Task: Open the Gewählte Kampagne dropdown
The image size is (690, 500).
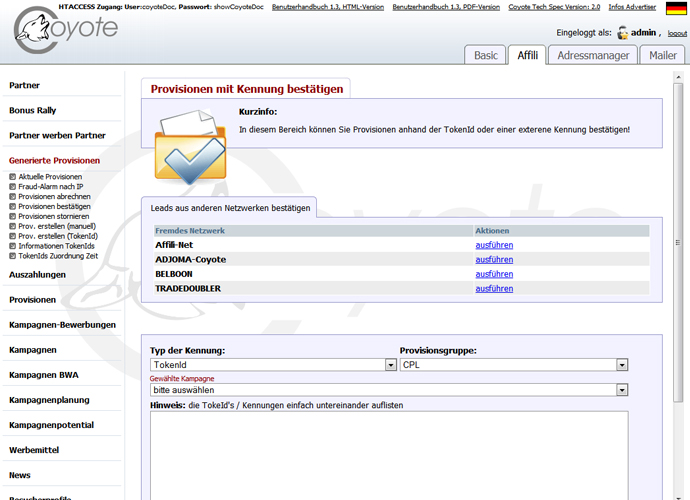Action: (389, 390)
